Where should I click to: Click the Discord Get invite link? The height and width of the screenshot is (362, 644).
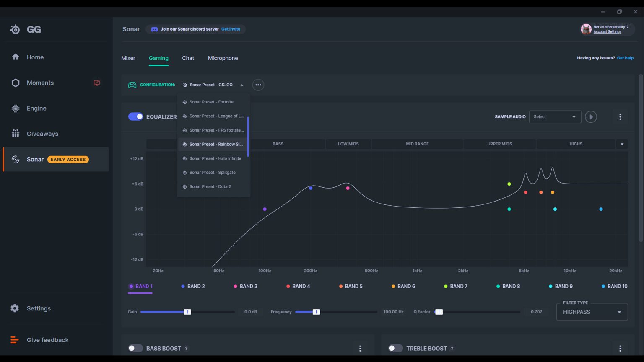pyautogui.click(x=231, y=29)
